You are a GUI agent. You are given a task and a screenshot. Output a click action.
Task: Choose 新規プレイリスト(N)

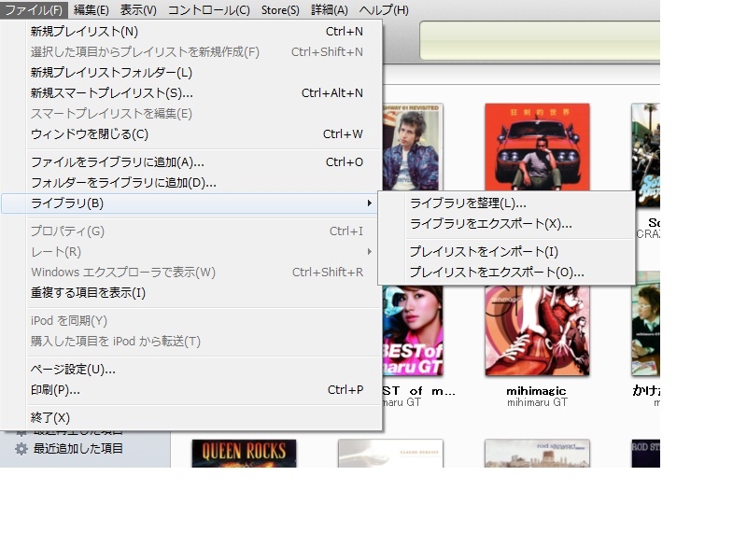coord(190,32)
